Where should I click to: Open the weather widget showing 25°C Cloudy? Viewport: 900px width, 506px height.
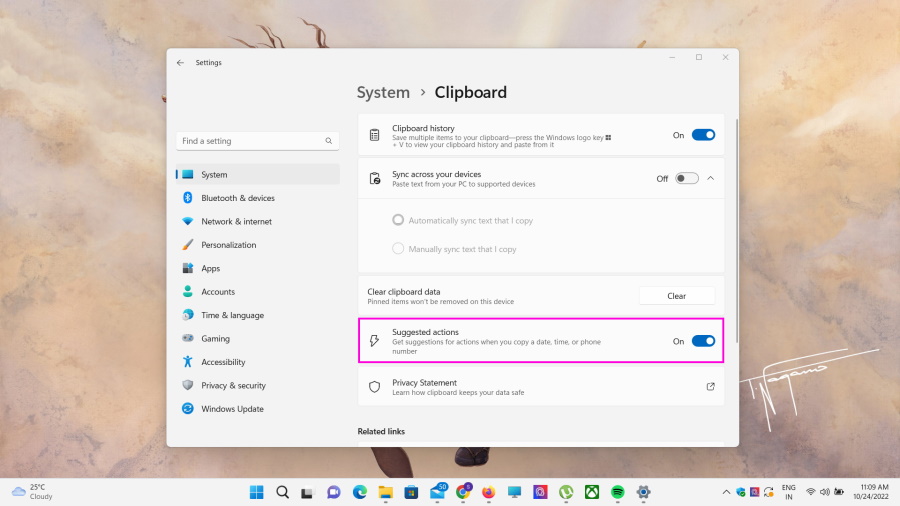click(x=32, y=492)
